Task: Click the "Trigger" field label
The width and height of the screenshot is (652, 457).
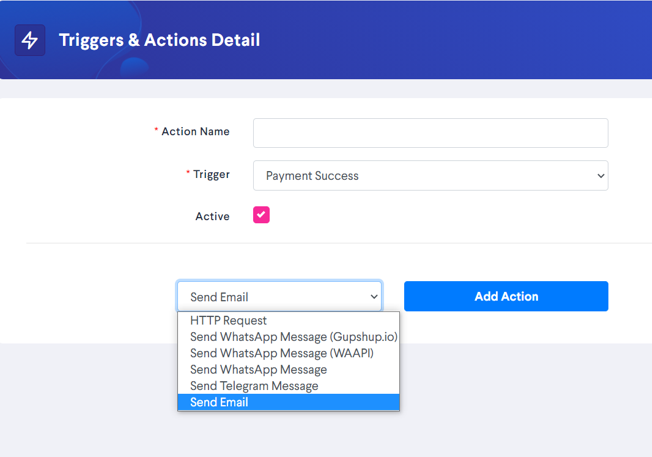Action: pyautogui.click(x=211, y=174)
